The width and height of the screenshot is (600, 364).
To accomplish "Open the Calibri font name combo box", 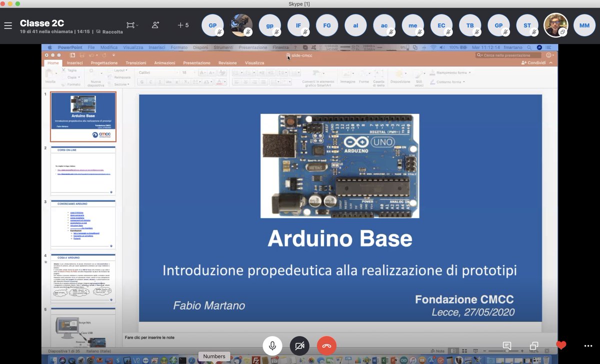I will point(157,72).
